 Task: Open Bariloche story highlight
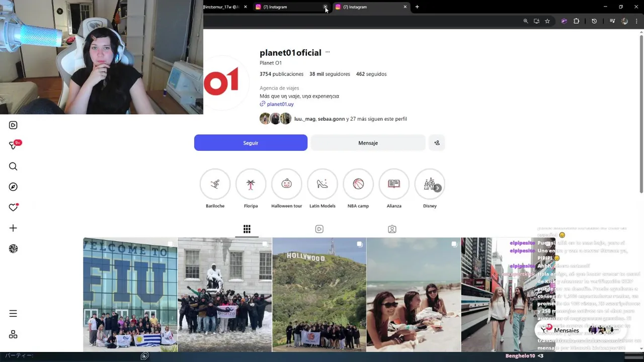coord(215,184)
